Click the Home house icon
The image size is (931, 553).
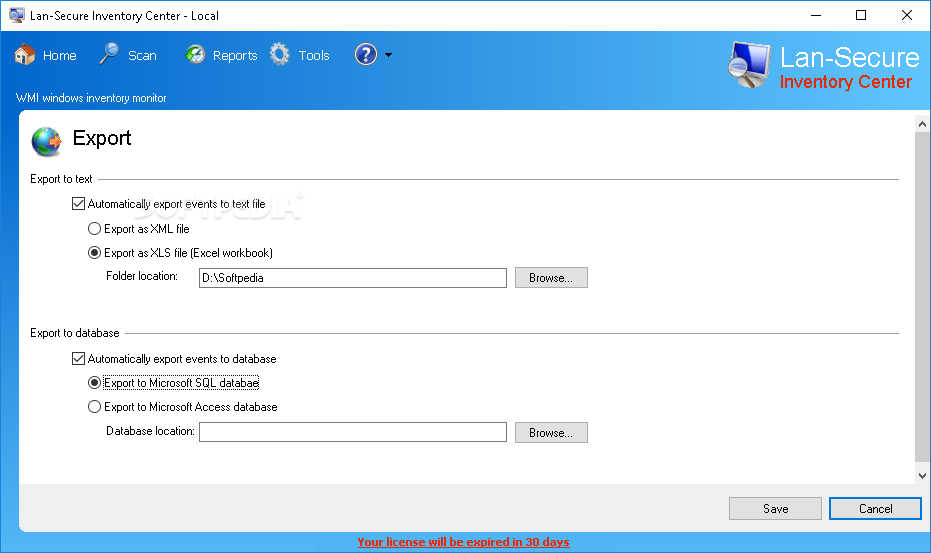coord(25,55)
